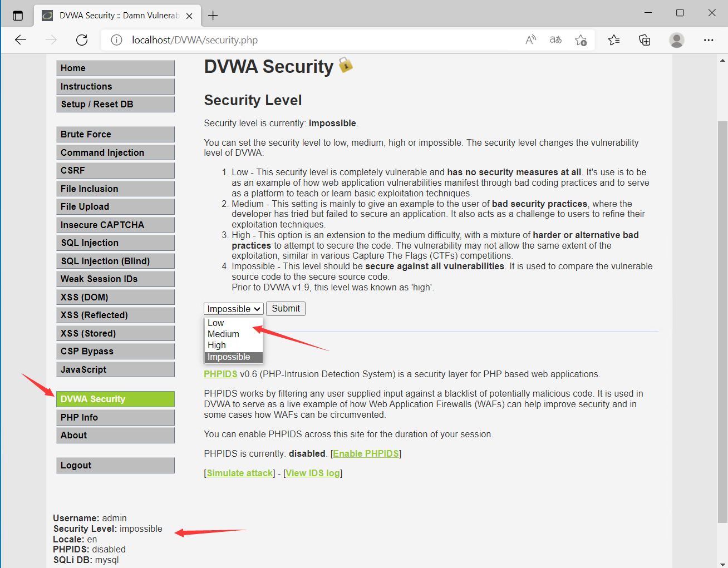Click the Security Level heading text
The height and width of the screenshot is (568, 728).
coord(253,101)
